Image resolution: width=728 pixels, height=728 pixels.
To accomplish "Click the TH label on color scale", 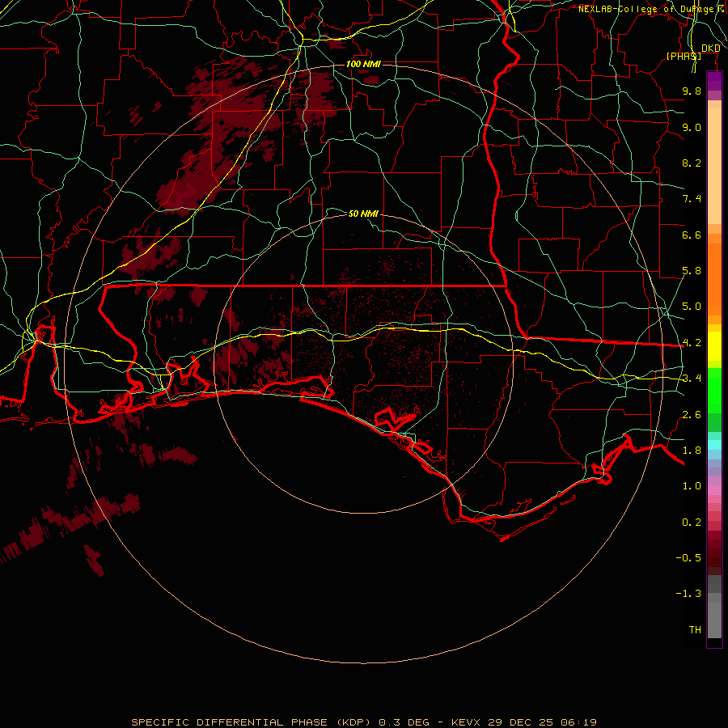I will click(695, 630).
